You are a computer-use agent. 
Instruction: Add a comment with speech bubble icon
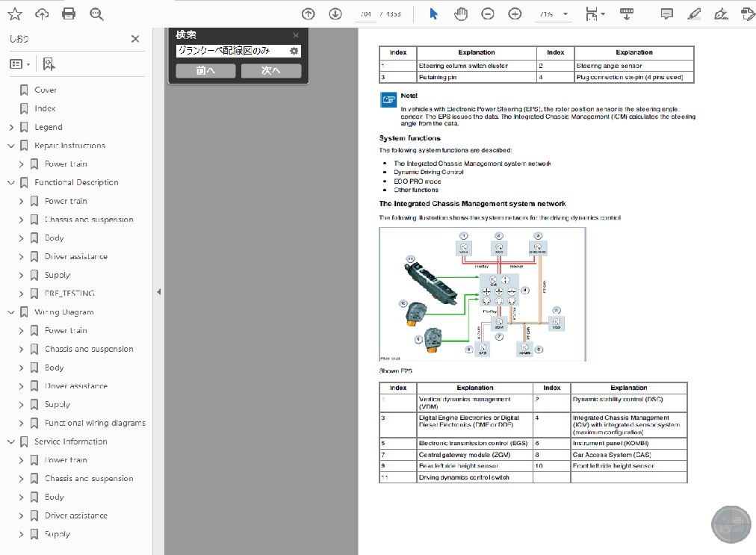pos(667,14)
